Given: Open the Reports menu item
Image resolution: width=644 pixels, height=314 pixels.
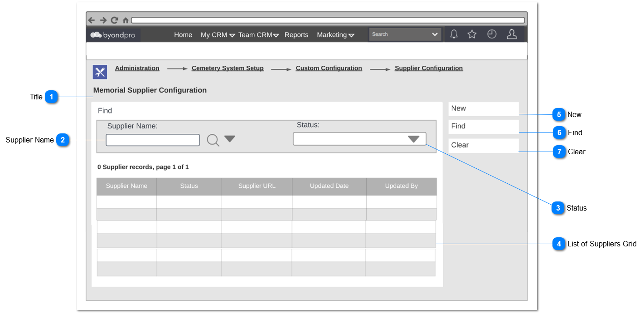Looking at the screenshot, I should pyautogui.click(x=296, y=35).
